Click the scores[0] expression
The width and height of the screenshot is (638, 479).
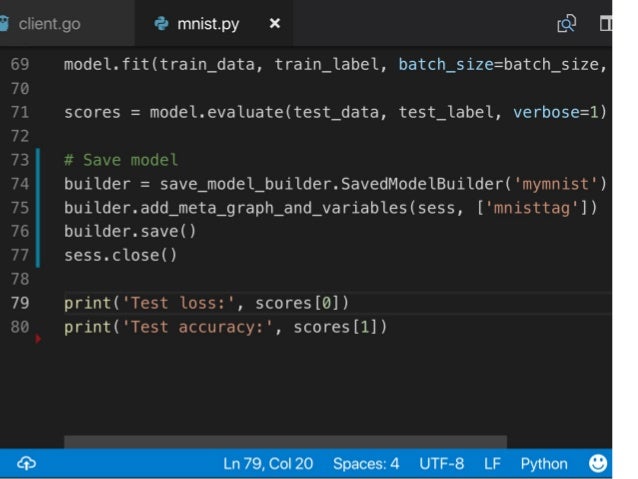coord(297,303)
